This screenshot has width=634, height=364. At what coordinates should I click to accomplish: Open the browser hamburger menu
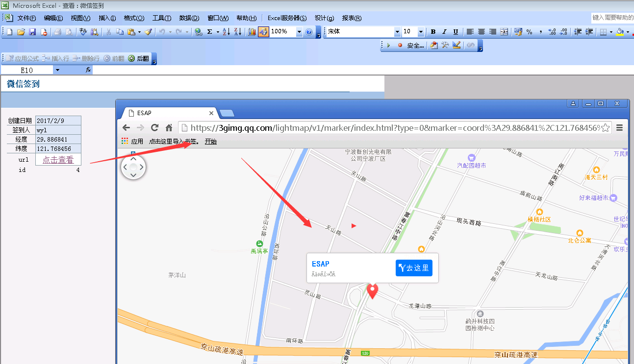pos(619,128)
